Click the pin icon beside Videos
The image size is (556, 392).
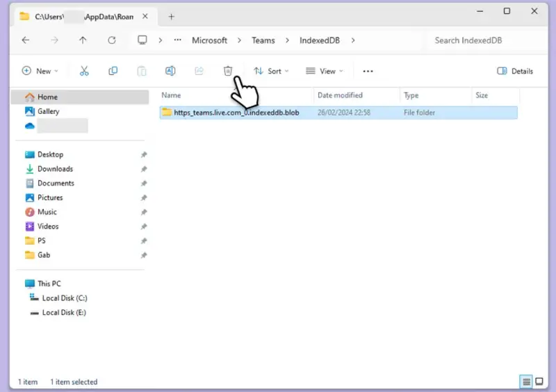pyautogui.click(x=144, y=227)
